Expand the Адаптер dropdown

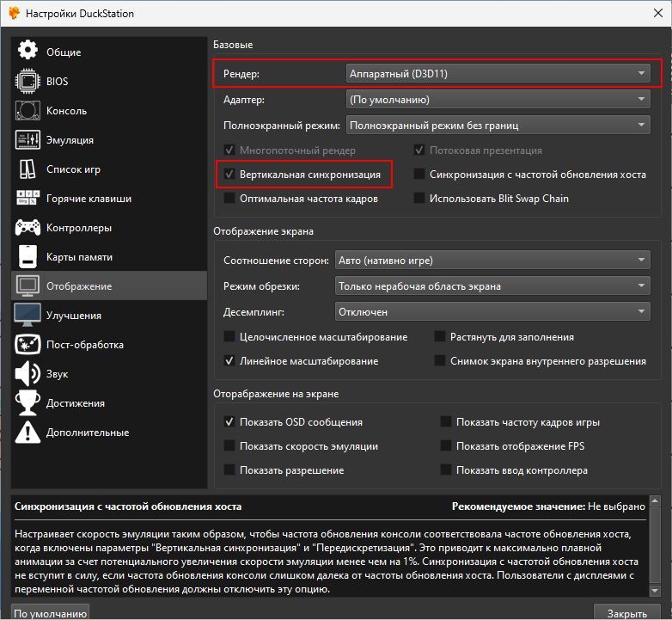(498, 100)
